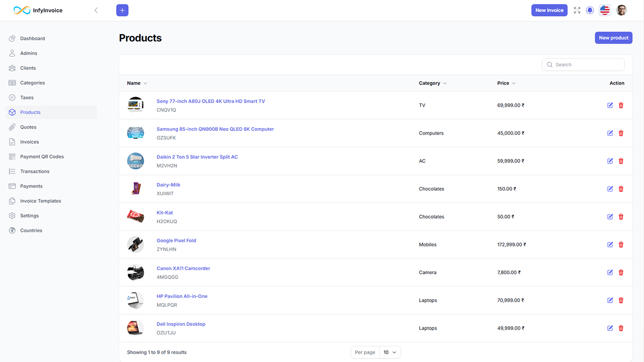Sort products using the Name dropdown arrow

145,83
